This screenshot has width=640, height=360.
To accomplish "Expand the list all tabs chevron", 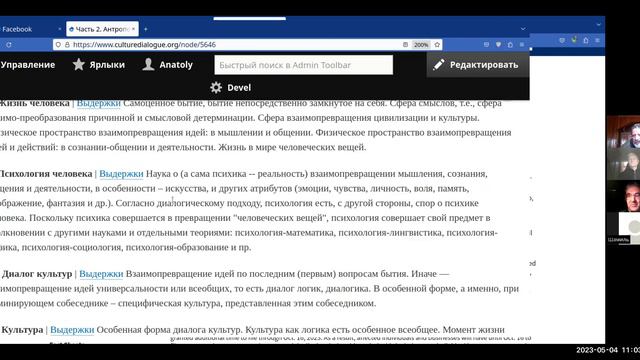I will click(523, 29).
